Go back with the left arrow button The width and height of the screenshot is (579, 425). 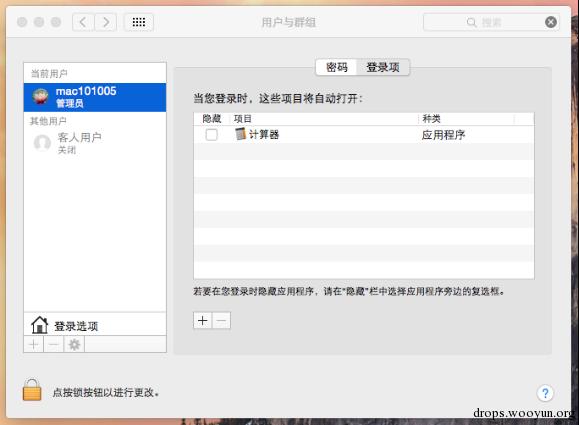coord(83,22)
